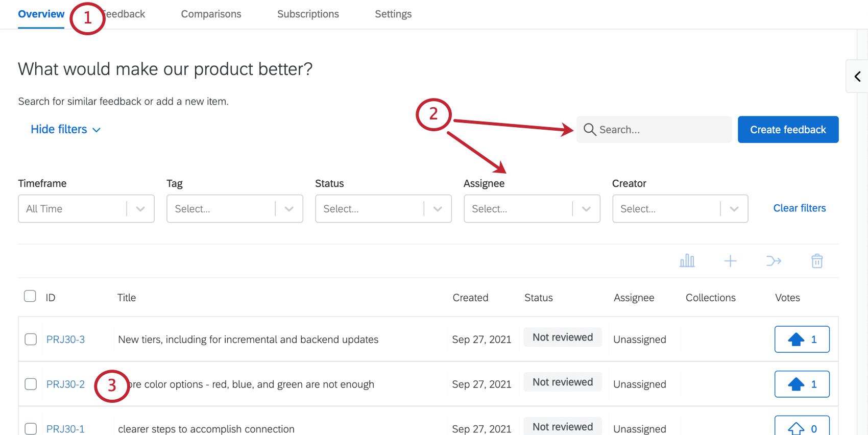The width and height of the screenshot is (868, 435).
Task: Upvote the PRJ30-2 feedback item
Action: coord(802,384)
